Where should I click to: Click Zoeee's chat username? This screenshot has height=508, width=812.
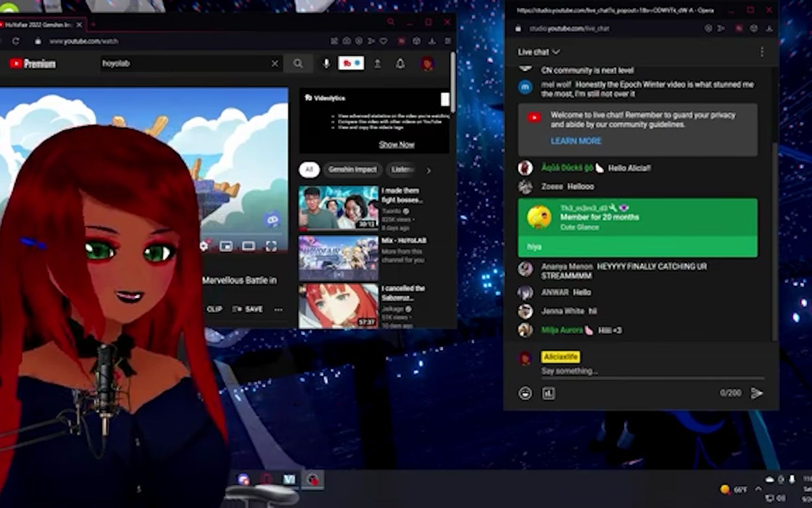552,186
